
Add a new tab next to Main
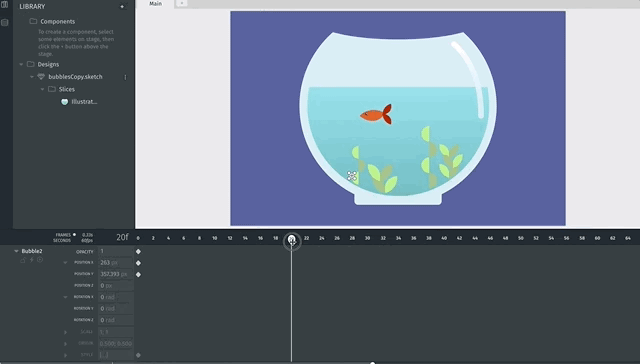pyautogui.click(x=182, y=4)
